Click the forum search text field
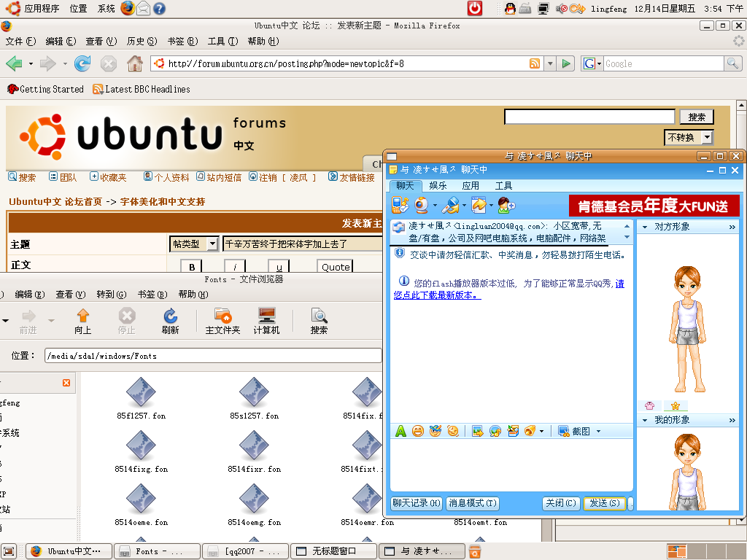This screenshot has width=747, height=560. [x=589, y=117]
